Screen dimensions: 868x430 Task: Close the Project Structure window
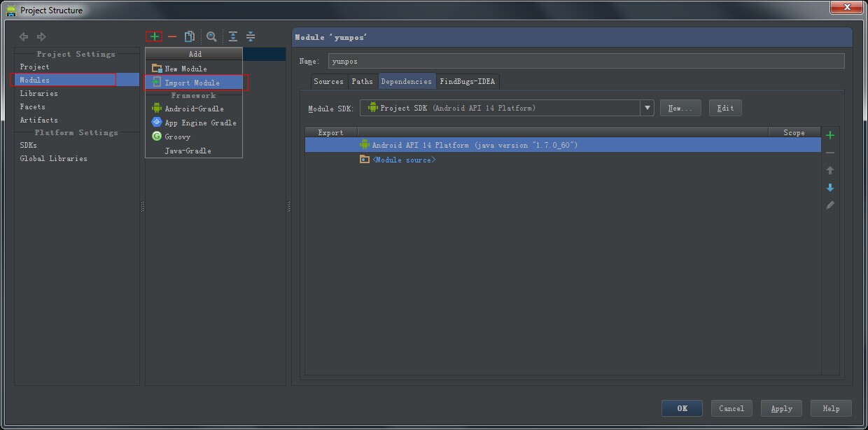pyautogui.click(x=847, y=7)
